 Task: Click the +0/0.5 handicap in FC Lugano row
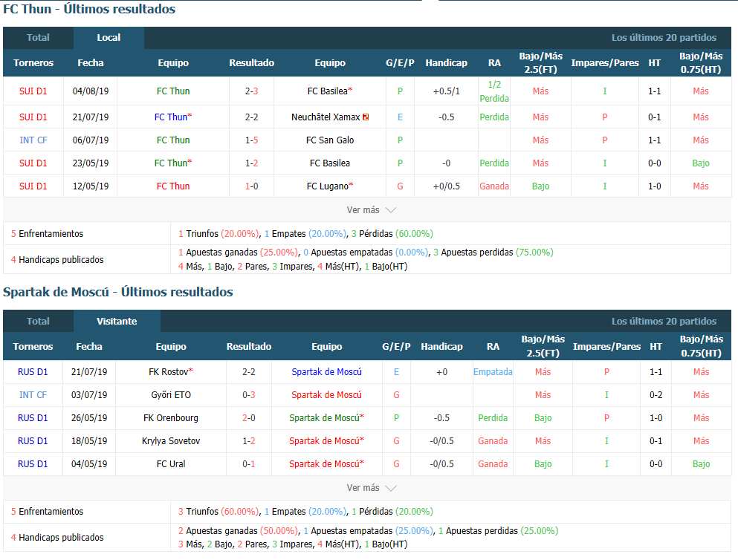click(446, 186)
